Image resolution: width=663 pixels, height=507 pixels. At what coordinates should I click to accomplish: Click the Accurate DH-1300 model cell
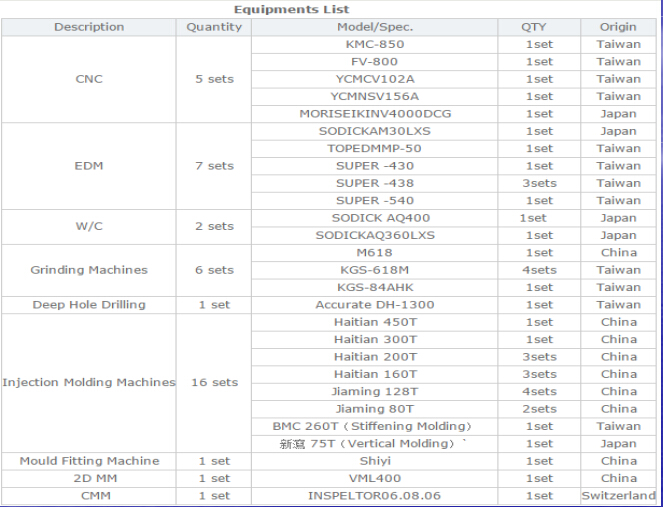(375, 304)
